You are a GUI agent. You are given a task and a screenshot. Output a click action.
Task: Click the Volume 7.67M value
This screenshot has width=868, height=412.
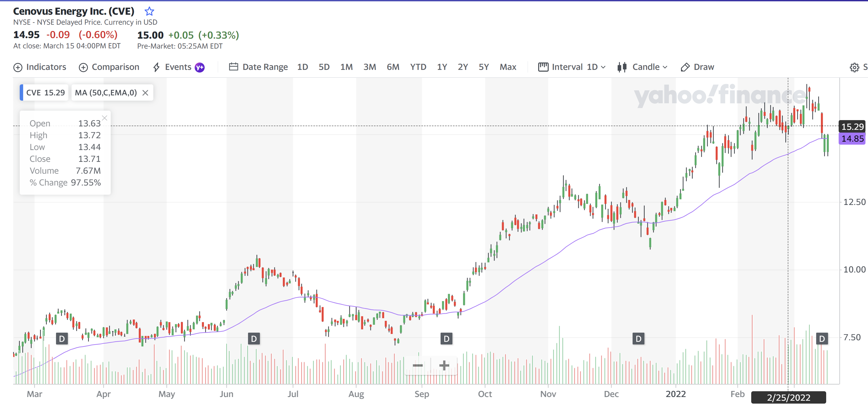coord(88,171)
